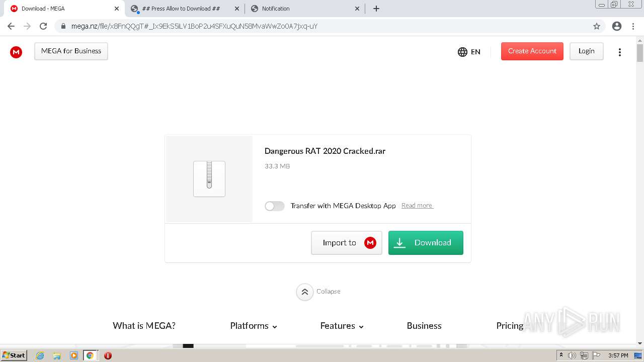View site info via the lock icon
Screen dimensions: 644x362
pos(63,26)
